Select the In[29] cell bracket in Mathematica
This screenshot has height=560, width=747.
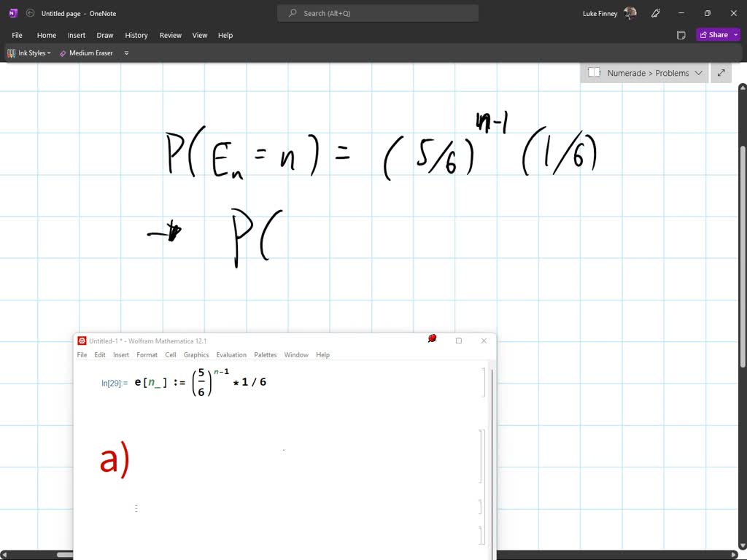point(484,382)
